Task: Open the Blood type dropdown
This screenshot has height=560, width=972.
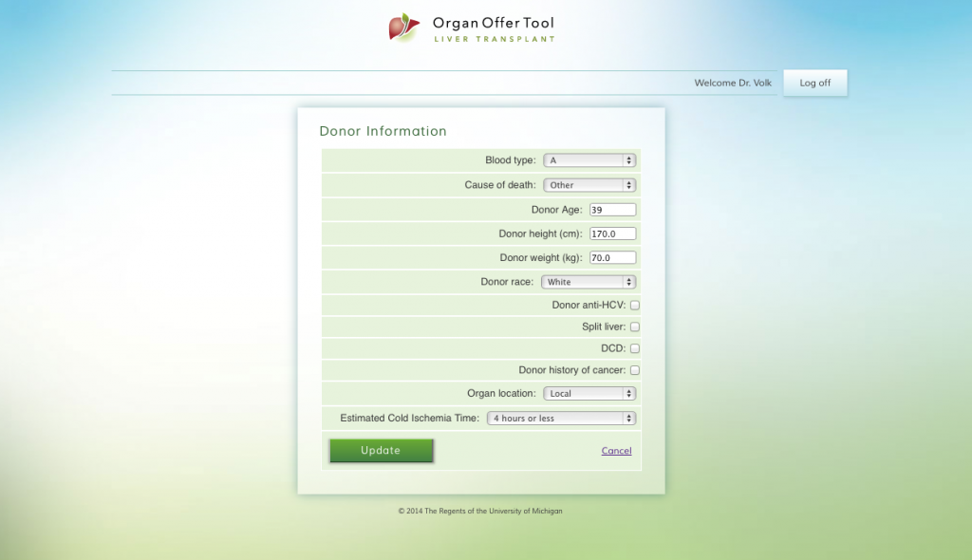Action: [x=589, y=160]
